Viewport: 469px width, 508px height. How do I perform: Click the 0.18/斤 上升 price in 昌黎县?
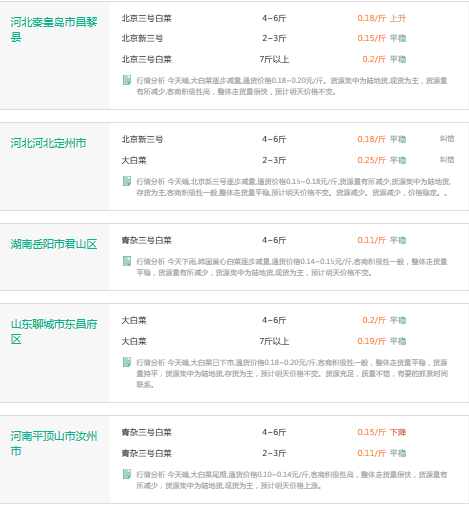382,18
